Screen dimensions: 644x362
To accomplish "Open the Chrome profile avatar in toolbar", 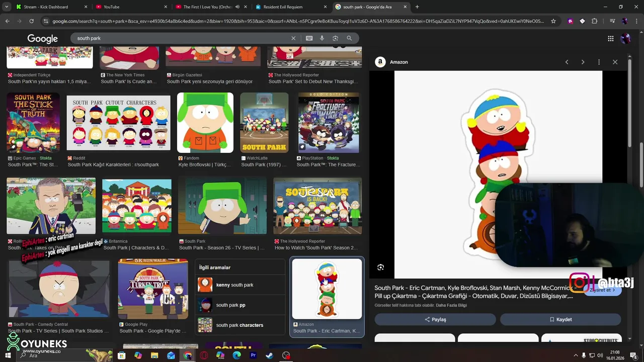I will [624, 21].
